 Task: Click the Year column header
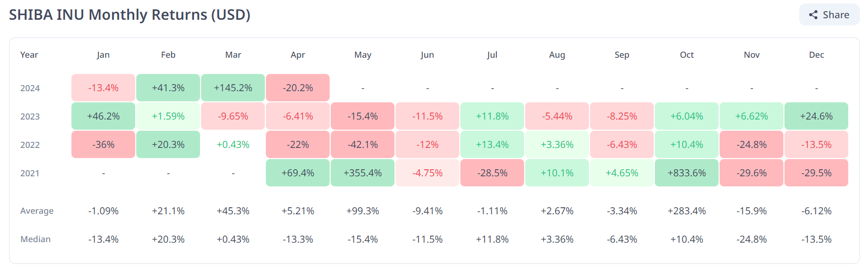point(29,55)
